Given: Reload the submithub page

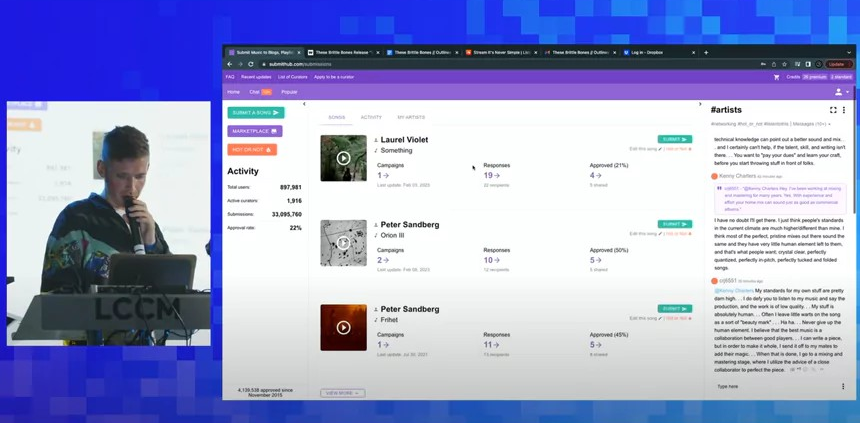Looking at the screenshot, I should (251, 64).
